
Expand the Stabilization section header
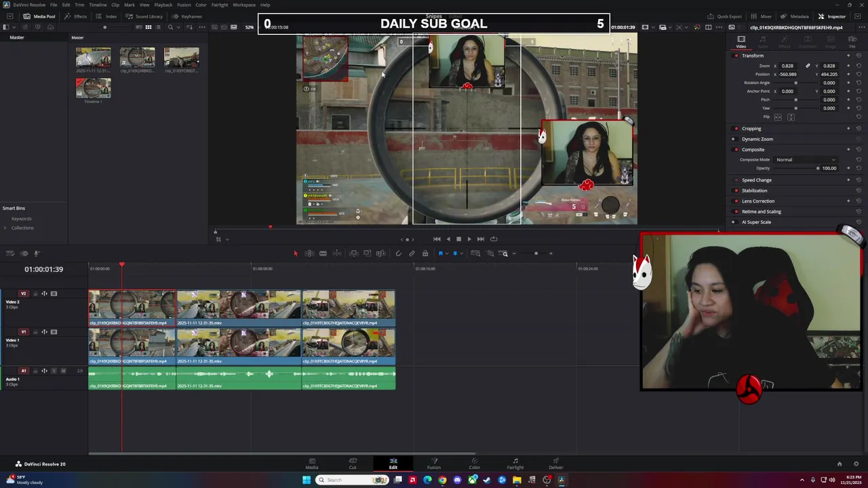point(755,190)
